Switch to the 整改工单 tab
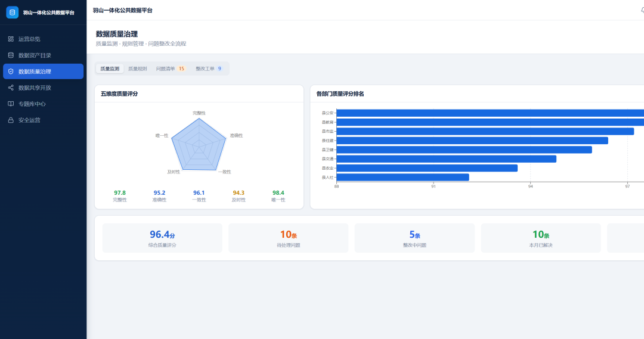644x339 pixels. [209, 69]
